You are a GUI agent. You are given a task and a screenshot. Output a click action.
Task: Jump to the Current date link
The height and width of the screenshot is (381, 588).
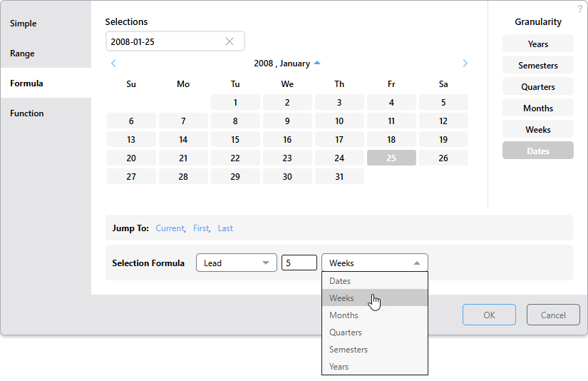[x=170, y=228]
